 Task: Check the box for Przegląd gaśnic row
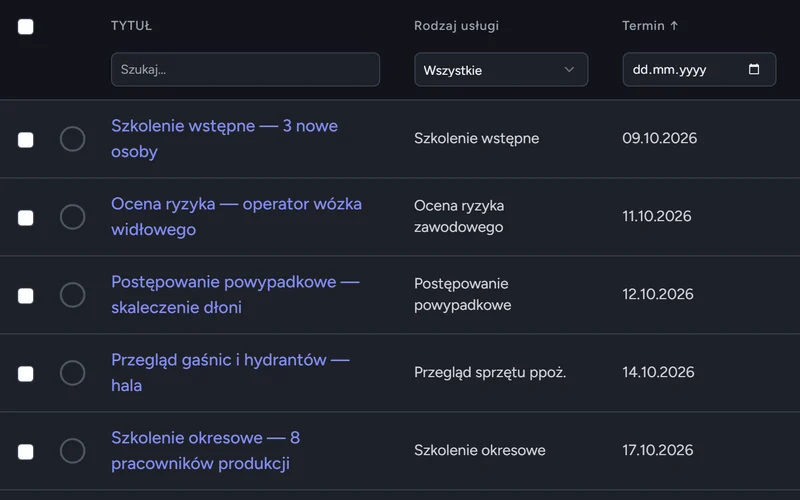tap(26, 373)
